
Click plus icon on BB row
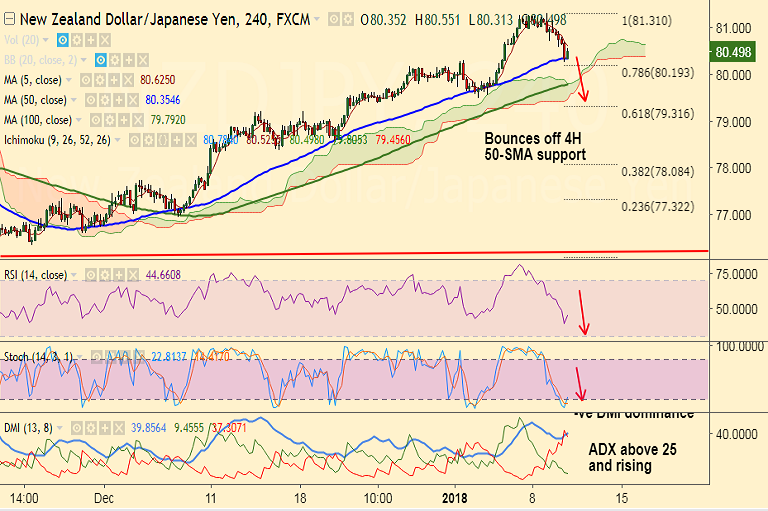coord(129,60)
